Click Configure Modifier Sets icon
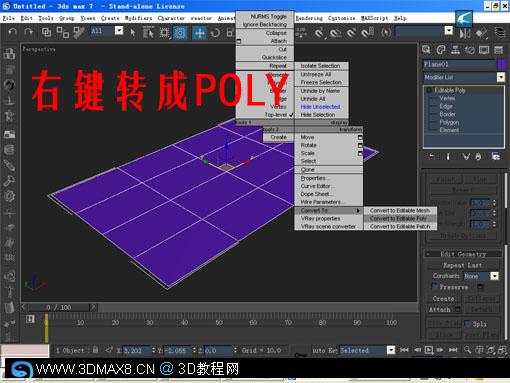Image resolution: width=510 pixels, height=383 pixels. coord(496,156)
